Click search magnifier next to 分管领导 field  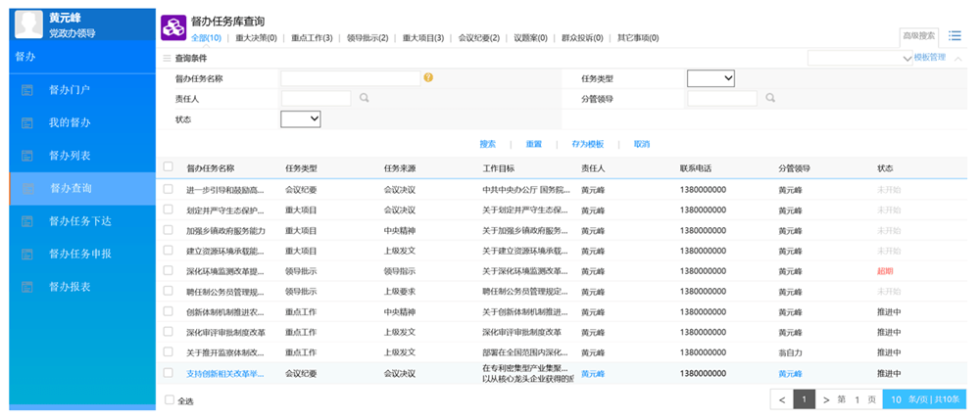coord(770,98)
